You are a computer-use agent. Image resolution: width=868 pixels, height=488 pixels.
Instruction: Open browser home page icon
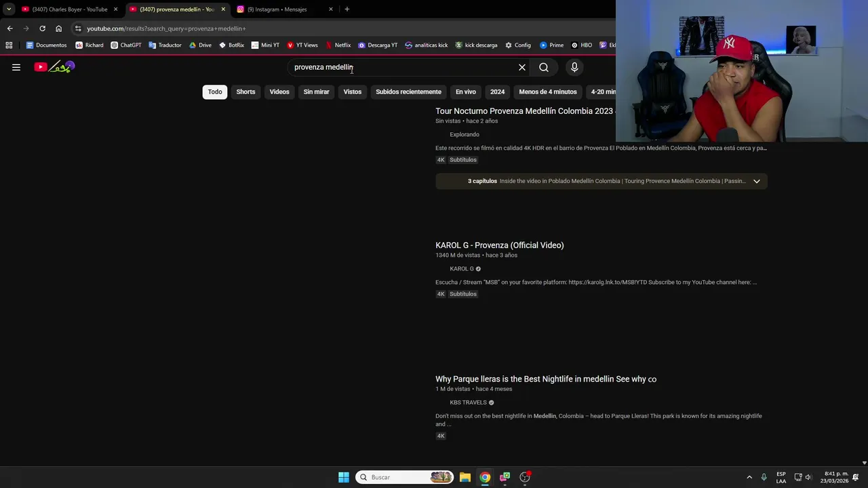click(x=58, y=28)
